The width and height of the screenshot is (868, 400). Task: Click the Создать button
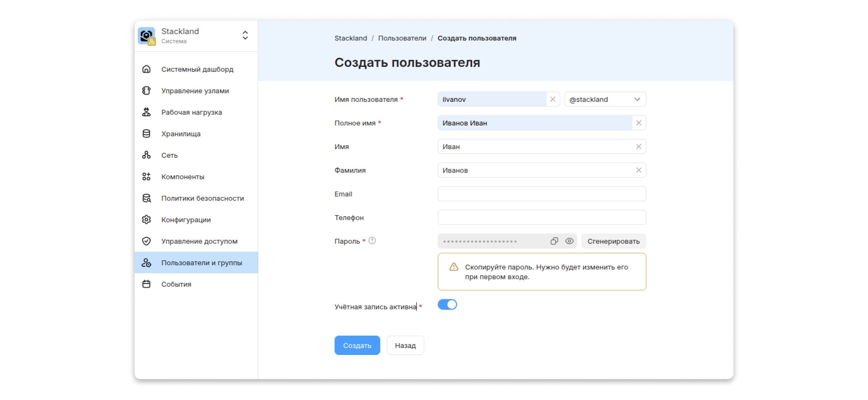pyautogui.click(x=357, y=345)
